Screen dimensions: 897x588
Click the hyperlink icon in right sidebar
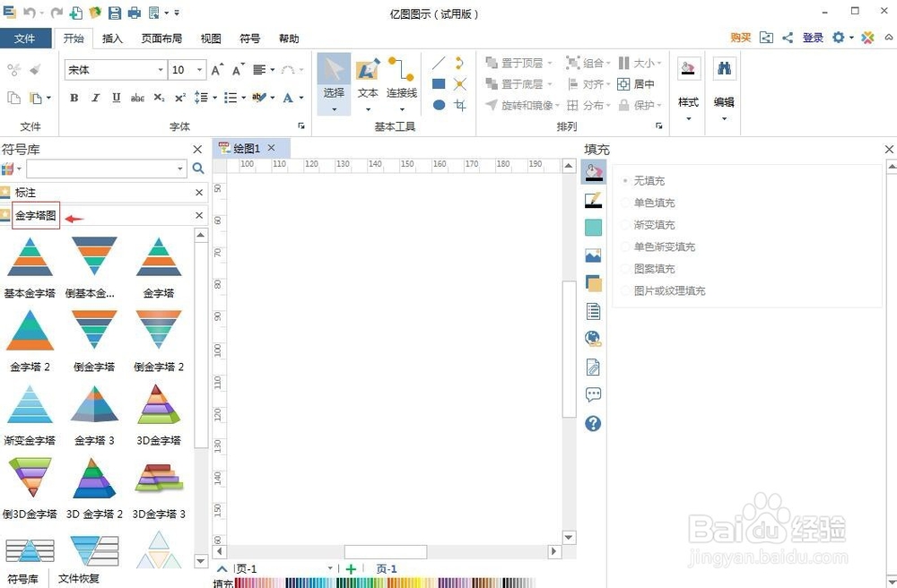[593, 338]
